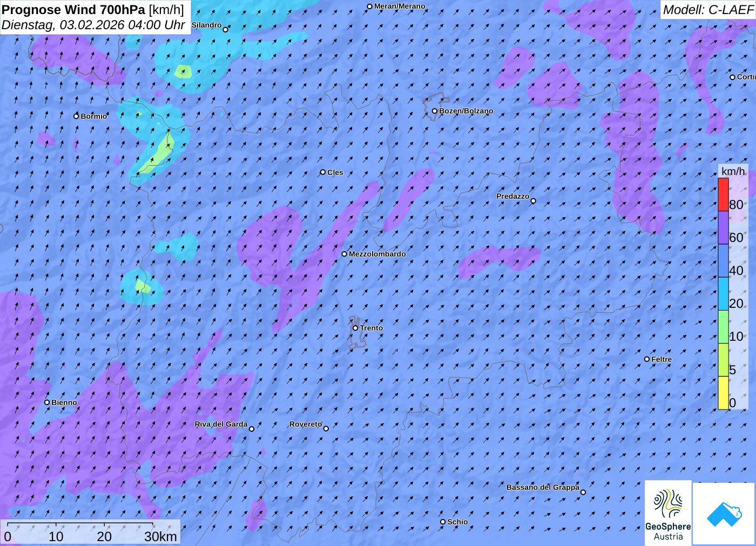Click the Riva del Garda marker dot
This screenshot has height=546, width=756.
252,429
